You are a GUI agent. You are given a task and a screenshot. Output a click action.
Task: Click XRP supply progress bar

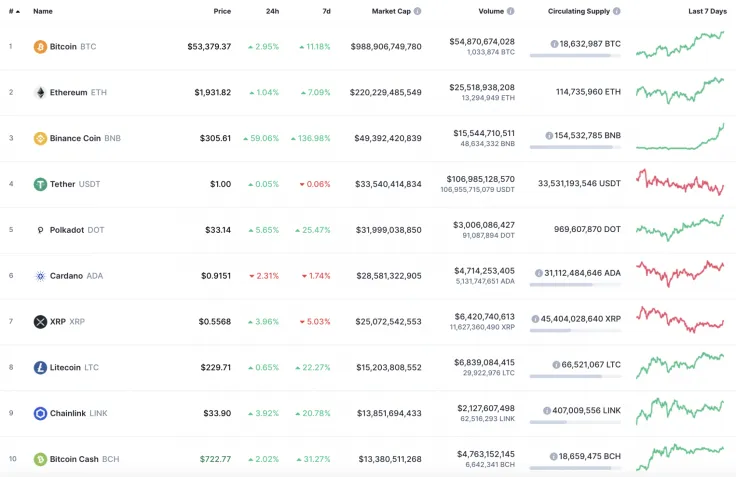coord(575,331)
